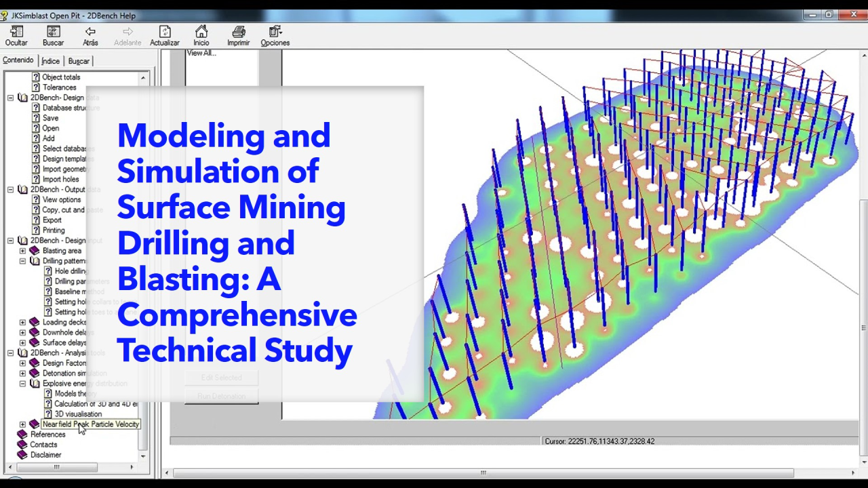Go back with the Atrás arrow

point(90,31)
